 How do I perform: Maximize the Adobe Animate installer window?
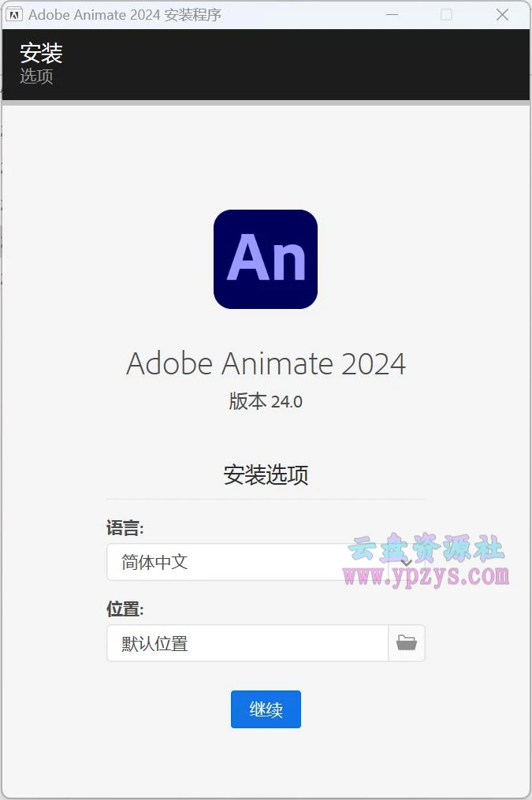pyautogui.click(x=447, y=15)
